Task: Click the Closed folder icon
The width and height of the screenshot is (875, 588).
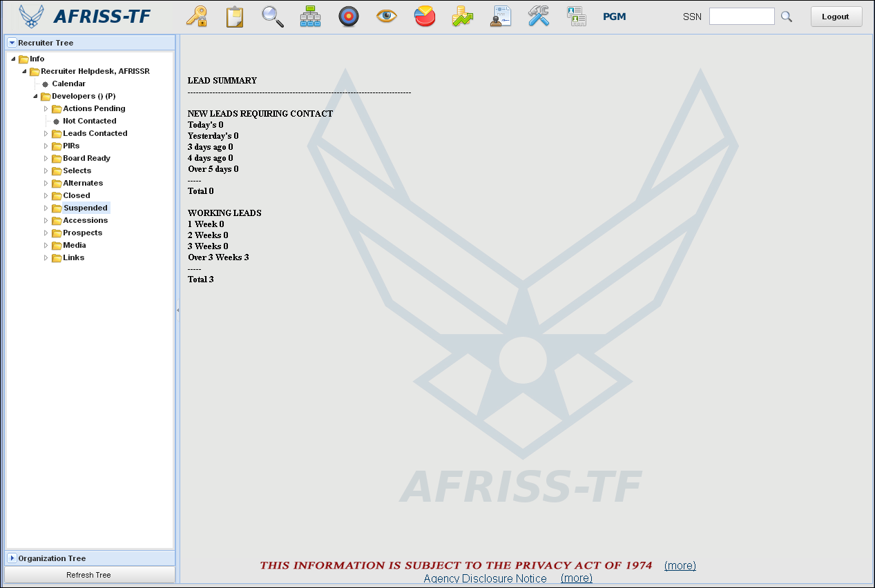Action: coord(57,195)
